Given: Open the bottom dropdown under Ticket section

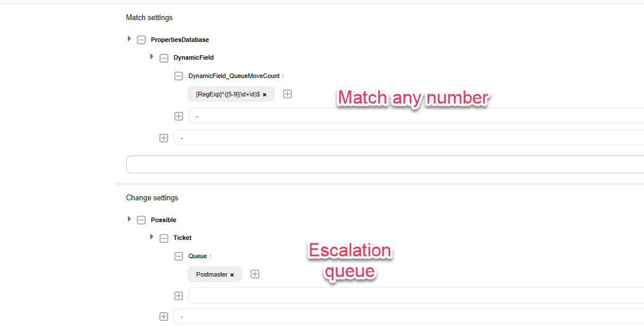Looking at the screenshot, I should pos(408,316).
